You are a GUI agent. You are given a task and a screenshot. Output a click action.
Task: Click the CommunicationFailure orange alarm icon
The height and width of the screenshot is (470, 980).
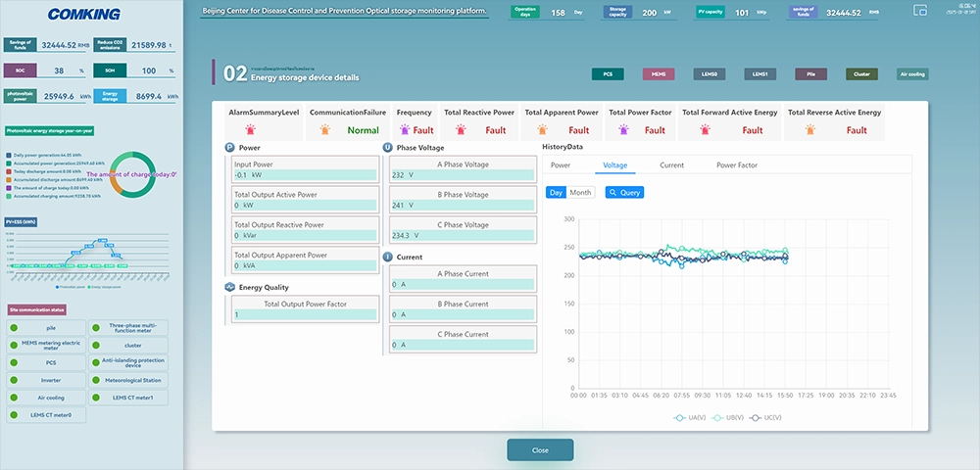pos(325,130)
